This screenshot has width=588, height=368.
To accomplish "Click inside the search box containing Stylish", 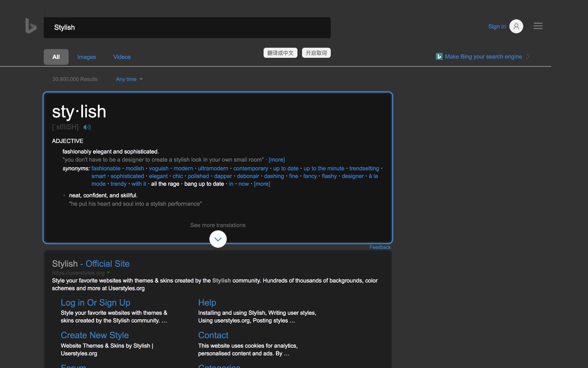I will click(187, 27).
